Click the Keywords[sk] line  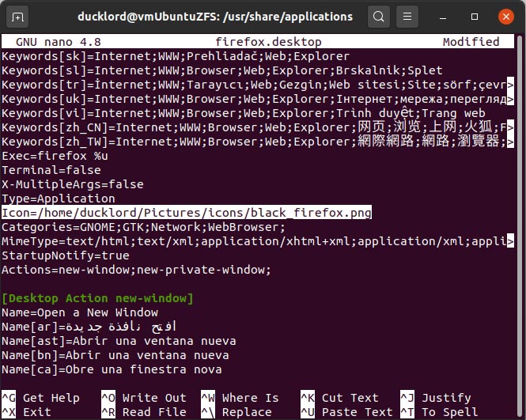tap(176, 56)
